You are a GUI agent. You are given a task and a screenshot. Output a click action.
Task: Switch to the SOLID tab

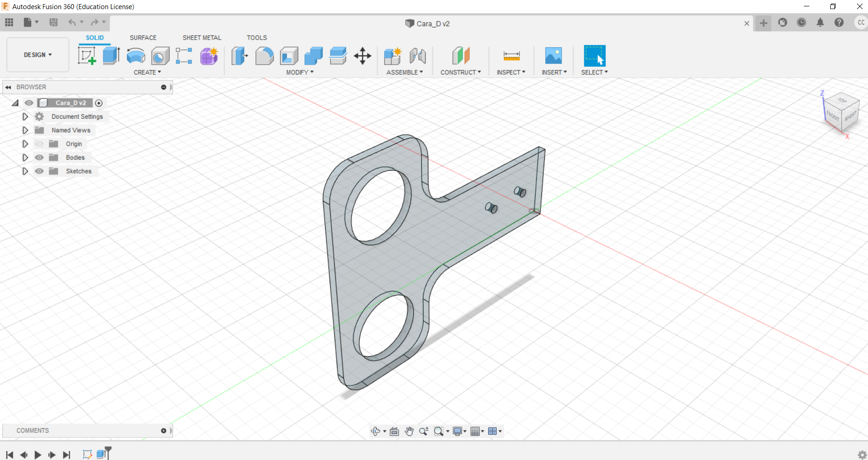coord(95,38)
